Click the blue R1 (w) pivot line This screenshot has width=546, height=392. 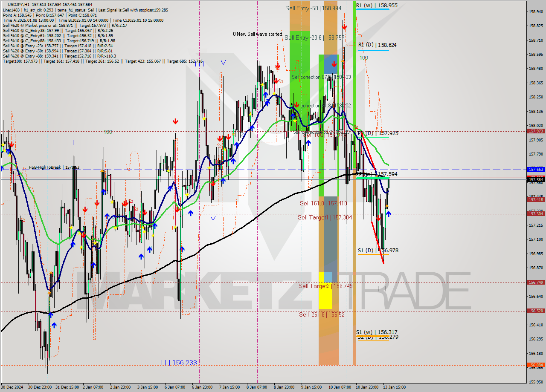click(x=372, y=9)
